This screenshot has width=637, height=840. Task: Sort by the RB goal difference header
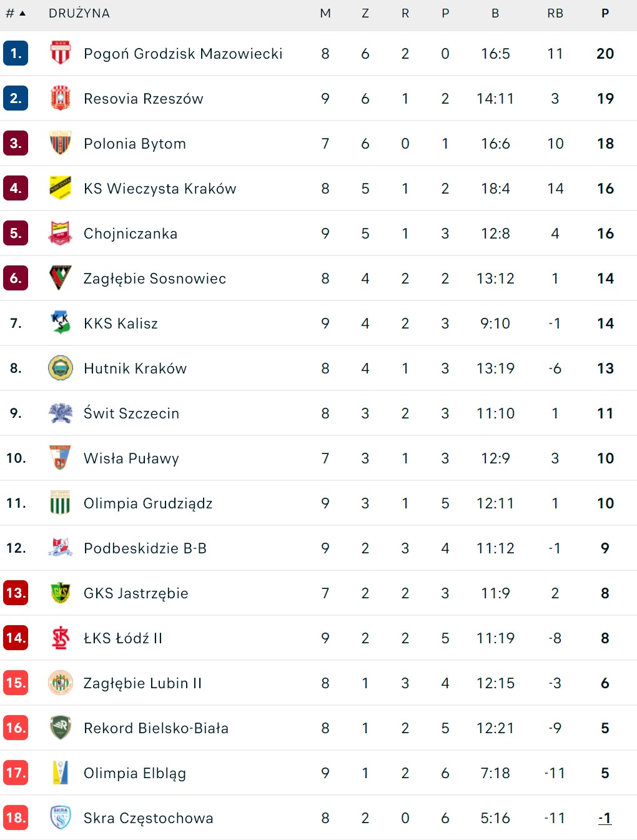(x=555, y=13)
